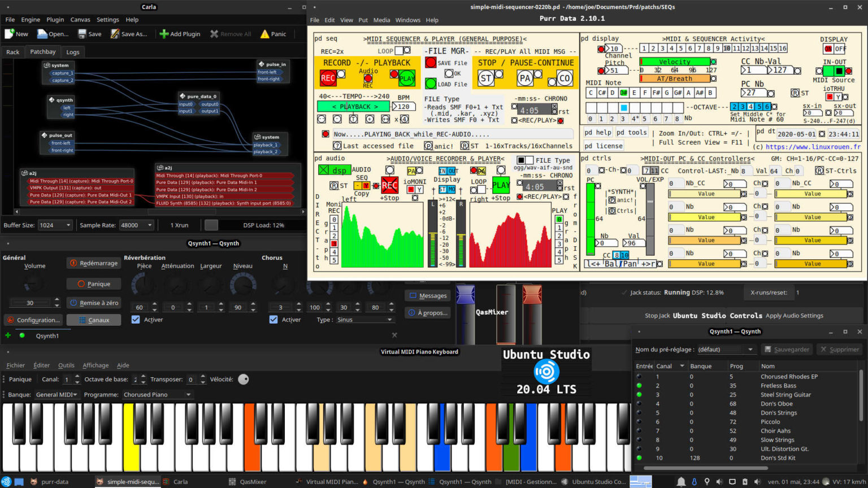The width and height of the screenshot is (868, 488).
Task: Click the green LOAD File button
Action: (x=431, y=84)
